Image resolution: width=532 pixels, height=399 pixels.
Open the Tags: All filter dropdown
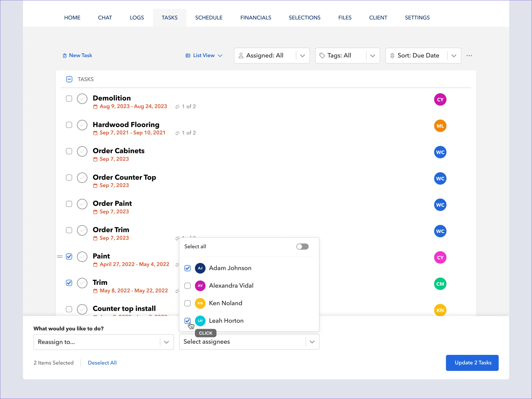[x=347, y=56]
